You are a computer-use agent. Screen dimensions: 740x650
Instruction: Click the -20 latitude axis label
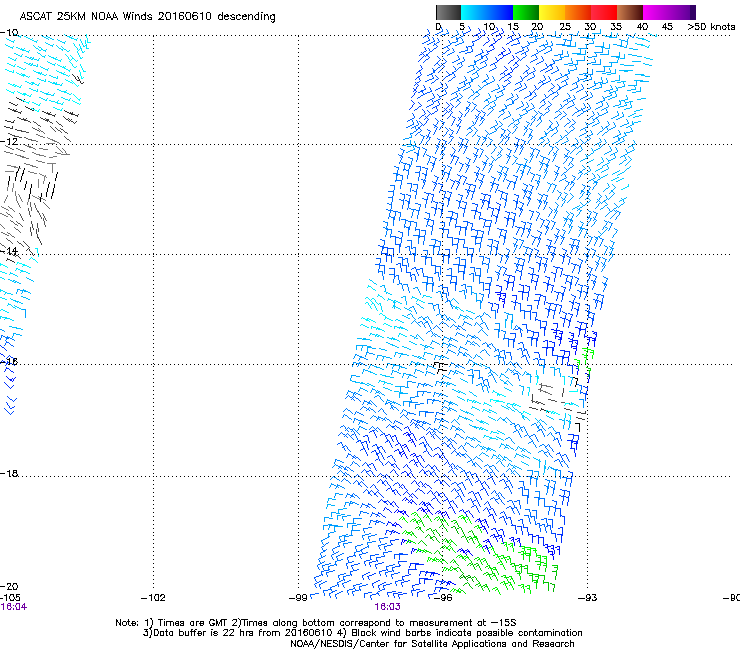(x=9, y=586)
